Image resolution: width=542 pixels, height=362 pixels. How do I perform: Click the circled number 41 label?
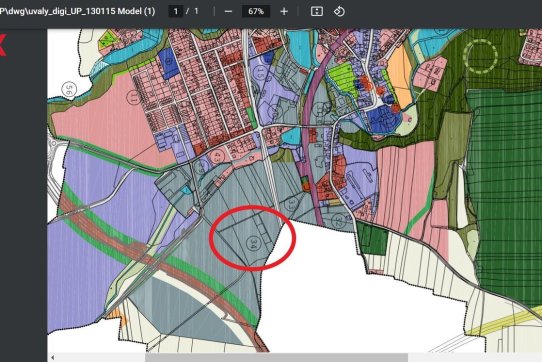coord(217,157)
